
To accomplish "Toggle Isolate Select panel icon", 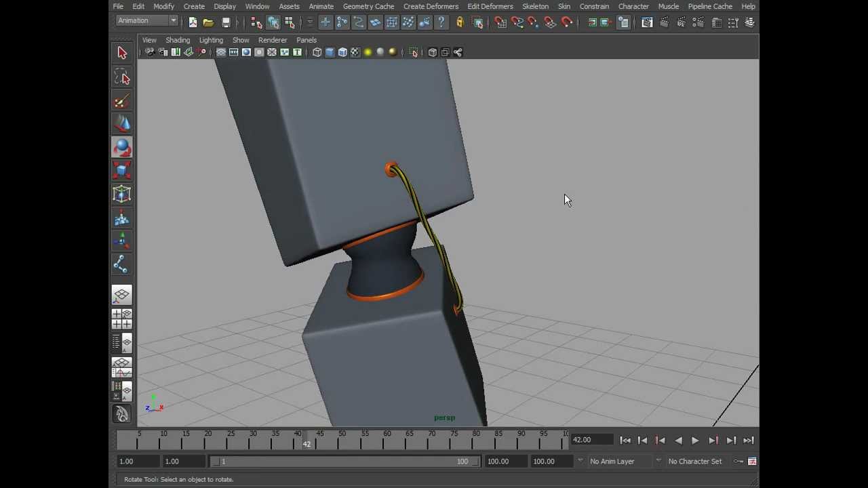I will (414, 52).
